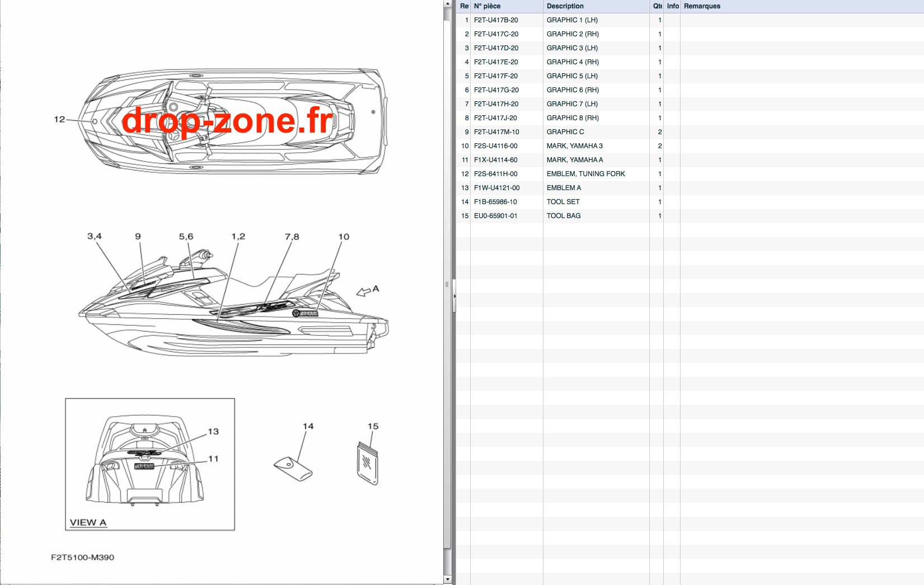This screenshot has width=924, height=585.
Task: Click callout 11 in VIEW A box
Action: [213, 459]
